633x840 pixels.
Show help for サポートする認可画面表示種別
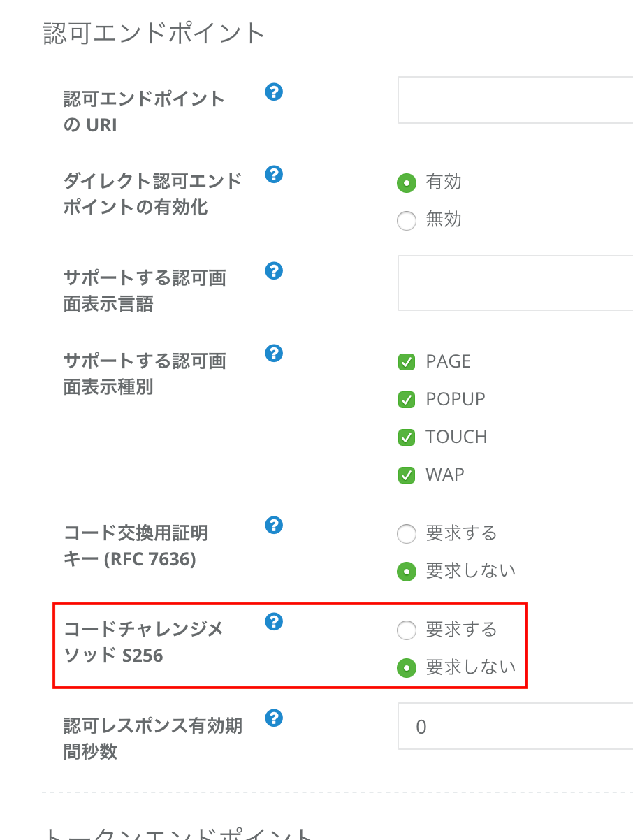pos(275,353)
